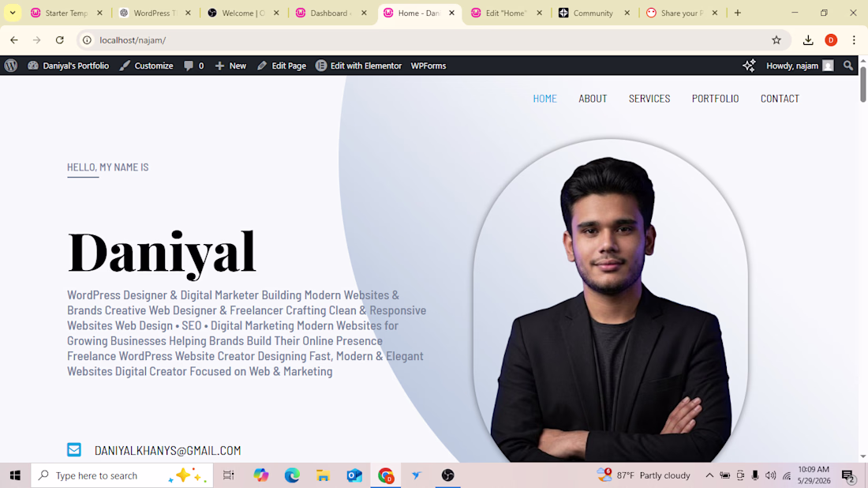Open Daniyal's Portfolio dashboard link
The image size is (868, 488).
[x=68, y=66]
